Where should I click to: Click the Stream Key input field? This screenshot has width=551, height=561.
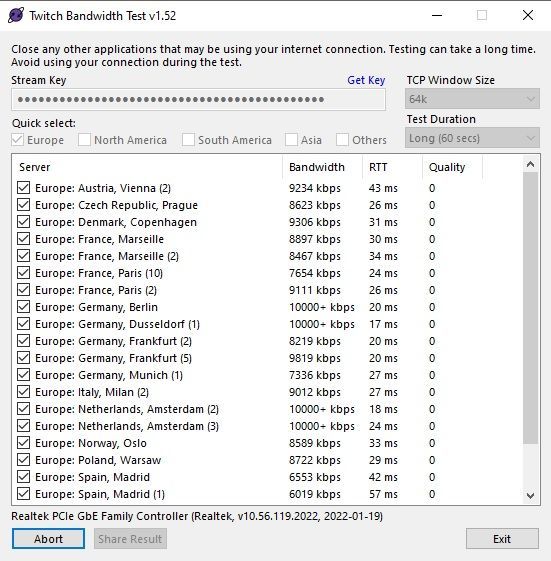[199, 99]
